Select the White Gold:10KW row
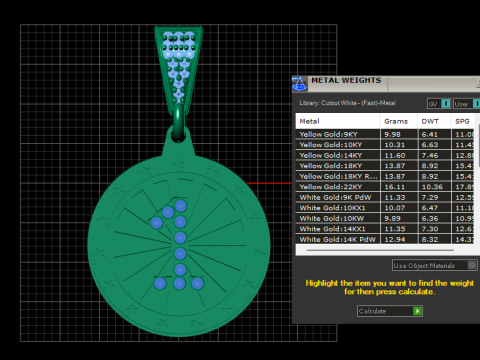480x360 pixels. pyautogui.click(x=385, y=218)
